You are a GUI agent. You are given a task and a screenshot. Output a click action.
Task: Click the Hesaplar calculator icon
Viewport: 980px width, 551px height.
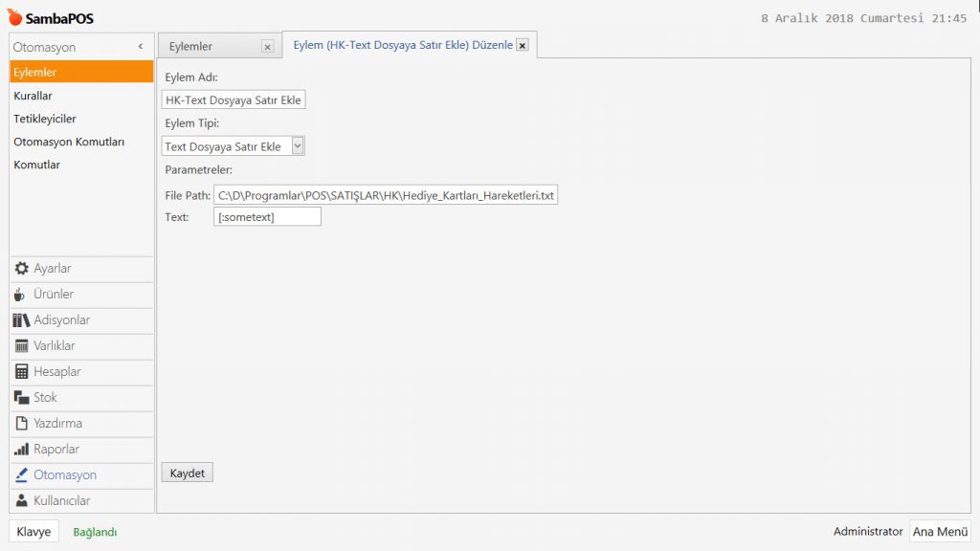21,372
